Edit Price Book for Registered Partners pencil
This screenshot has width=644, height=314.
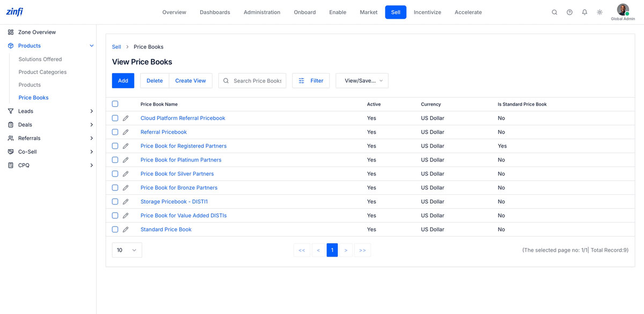[126, 146]
